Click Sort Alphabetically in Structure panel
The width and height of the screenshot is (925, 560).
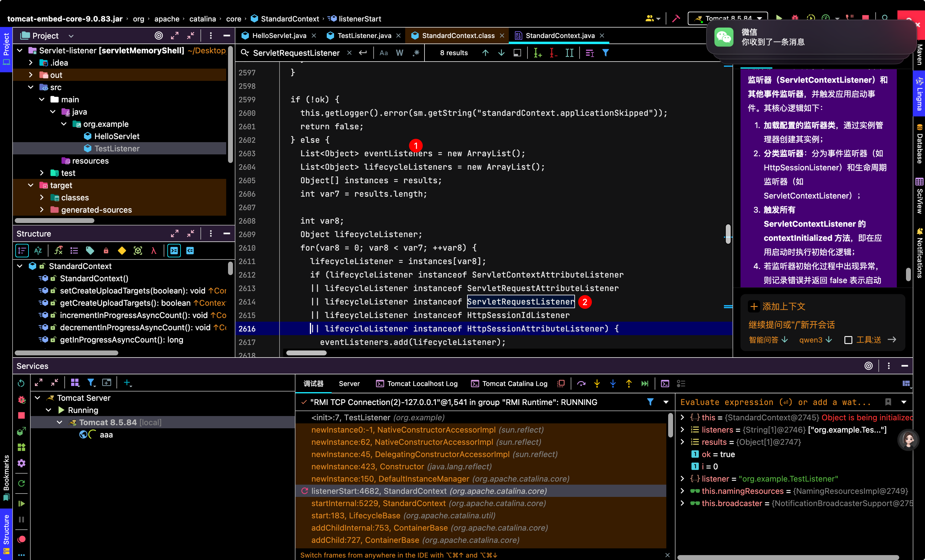(38, 251)
